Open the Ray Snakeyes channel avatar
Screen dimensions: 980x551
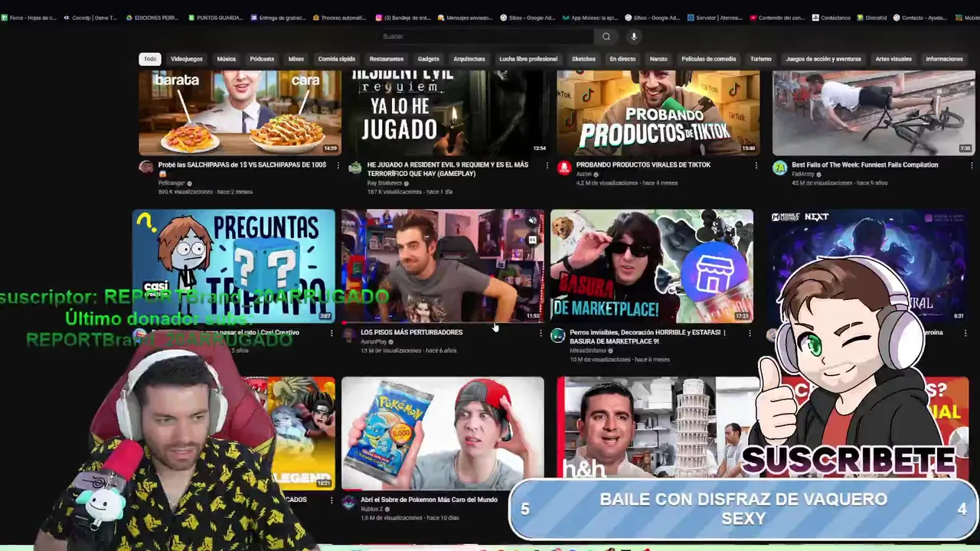pyautogui.click(x=354, y=168)
